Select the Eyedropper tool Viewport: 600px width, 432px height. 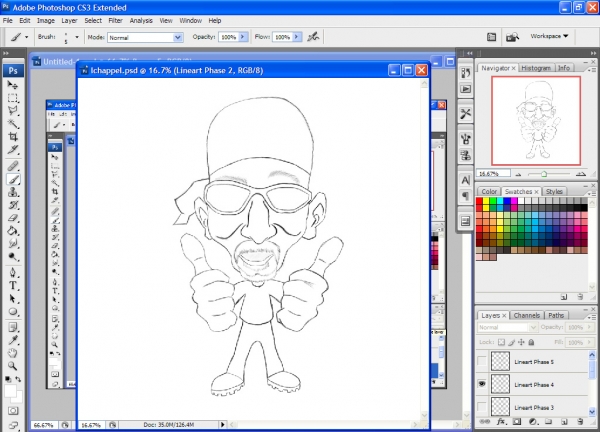13,340
